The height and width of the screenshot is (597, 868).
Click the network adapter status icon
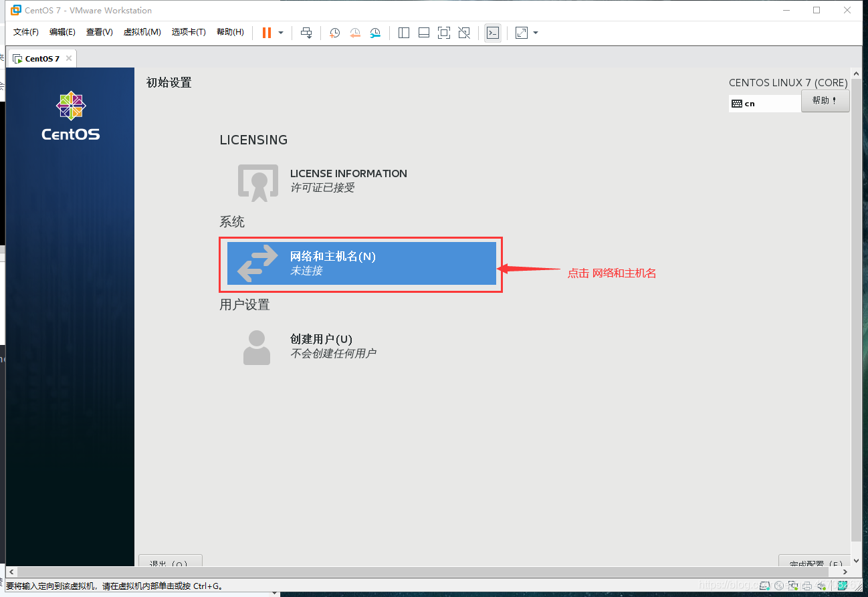pyautogui.click(x=792, y=585)
